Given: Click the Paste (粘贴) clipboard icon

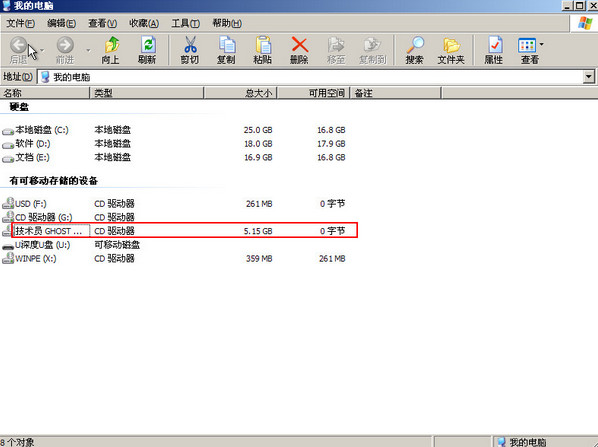Looking at the screenshot, I should [x=263, y=45].
